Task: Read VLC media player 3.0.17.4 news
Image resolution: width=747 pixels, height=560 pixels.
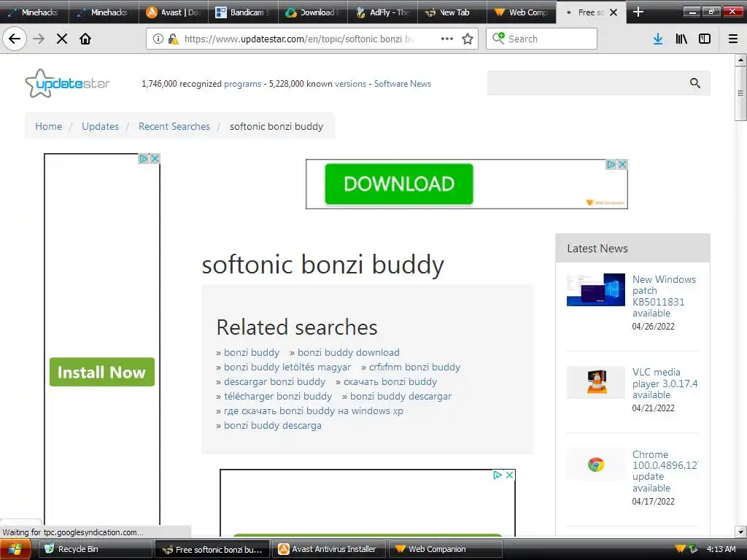Action: tap(665, 384)
